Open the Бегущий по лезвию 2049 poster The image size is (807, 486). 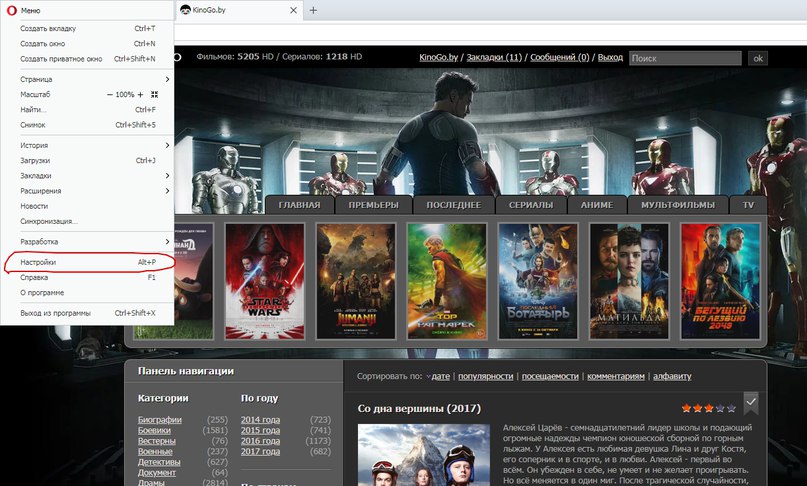pyautogui.click(x=720, y=281)
